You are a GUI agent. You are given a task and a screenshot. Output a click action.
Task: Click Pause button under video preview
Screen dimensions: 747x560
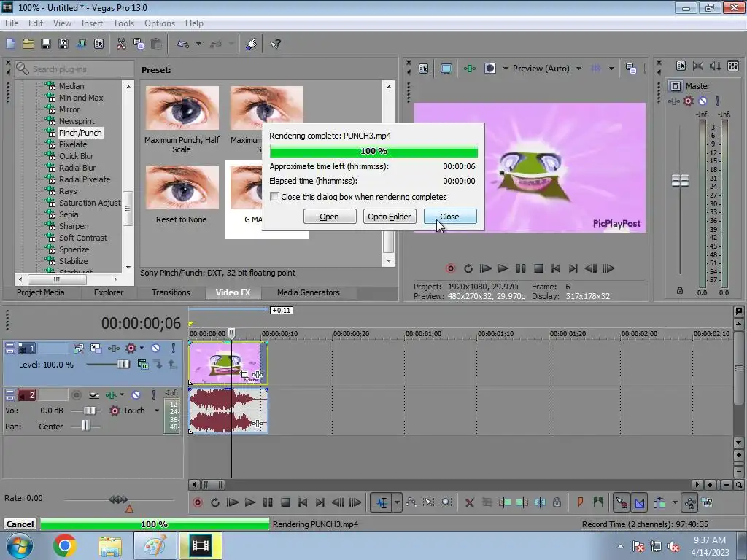pos(521,268)
